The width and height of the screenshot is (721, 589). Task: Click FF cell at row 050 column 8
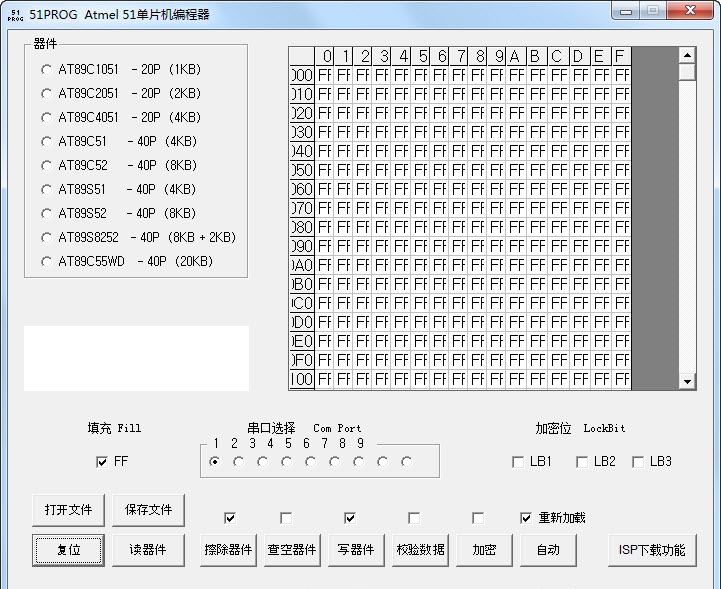tap(478, 170)
